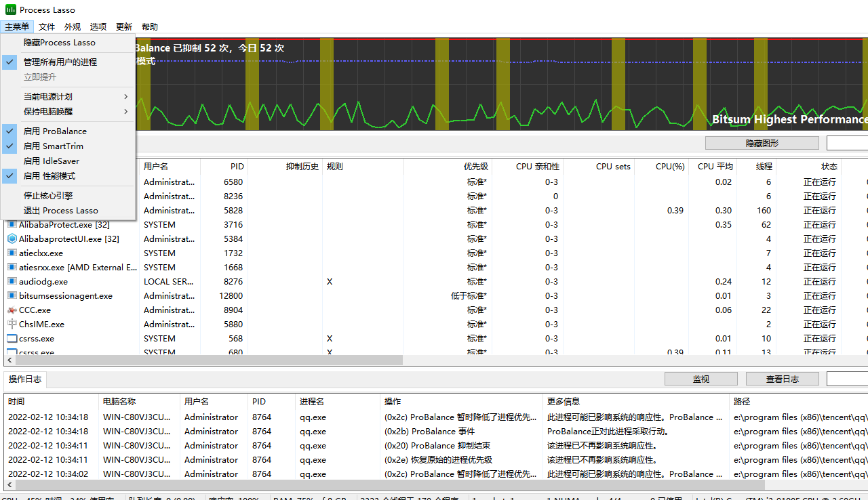This screenshot has width=868, height=500.
Task: Click the ChsIME.exe process icon
Action: [12, 324]
